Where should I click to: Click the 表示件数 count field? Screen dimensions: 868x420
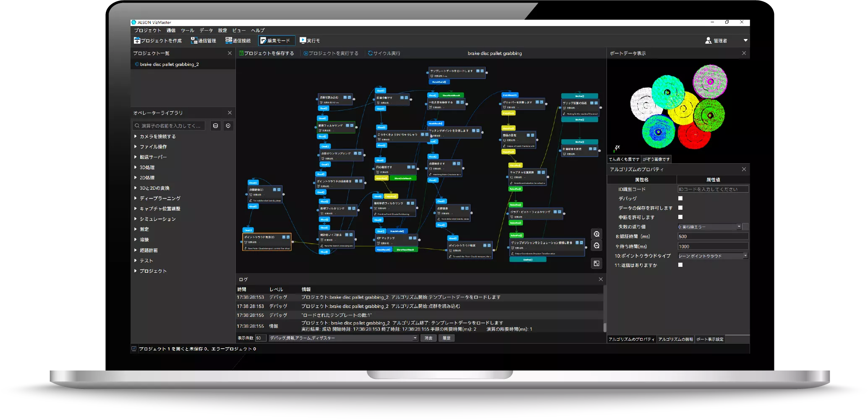[x=261, y=338]
